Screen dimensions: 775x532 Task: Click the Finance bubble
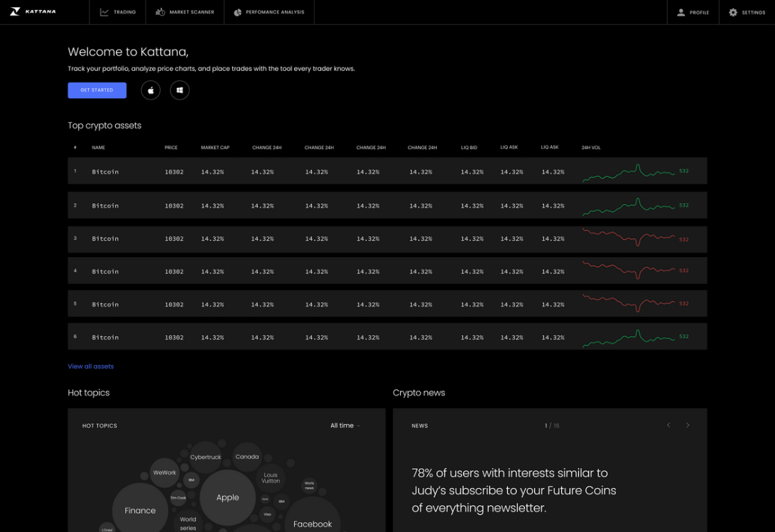coord(139,510)
